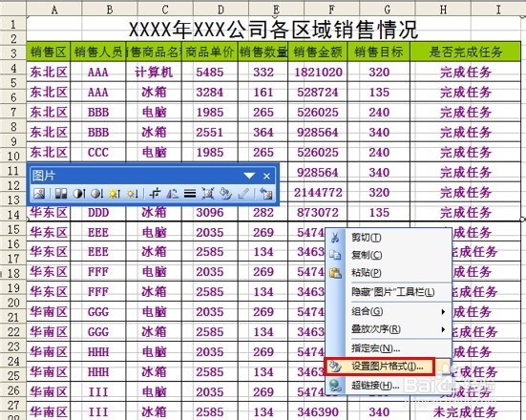Select column G header
Image resolution: width=526 pixels, height=420 pixels.
pyautogui.click(x=388, y=10)
